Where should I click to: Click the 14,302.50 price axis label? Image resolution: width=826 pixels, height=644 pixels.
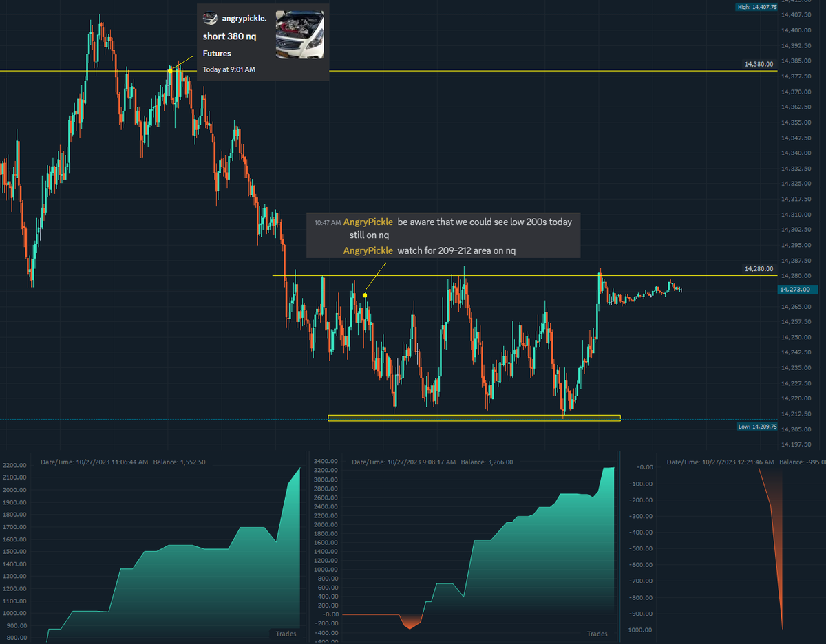point(795,230)
